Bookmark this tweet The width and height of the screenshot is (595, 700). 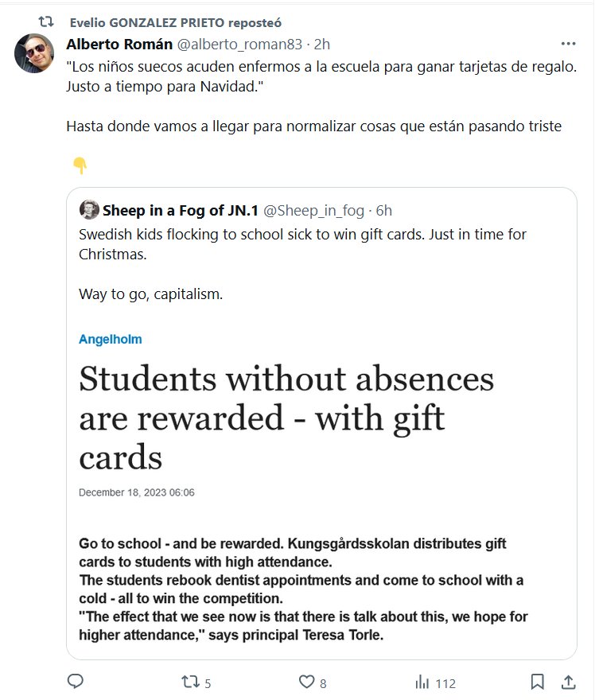pos(538,682)
